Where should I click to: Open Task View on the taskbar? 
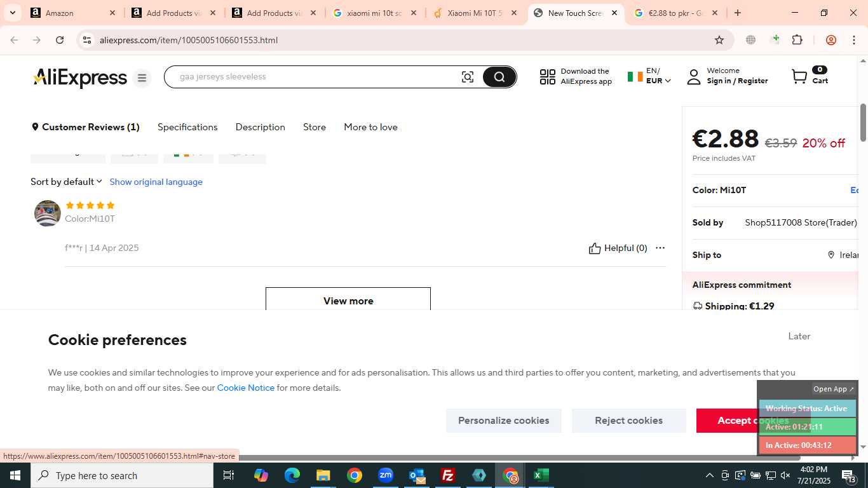[229, 475]
